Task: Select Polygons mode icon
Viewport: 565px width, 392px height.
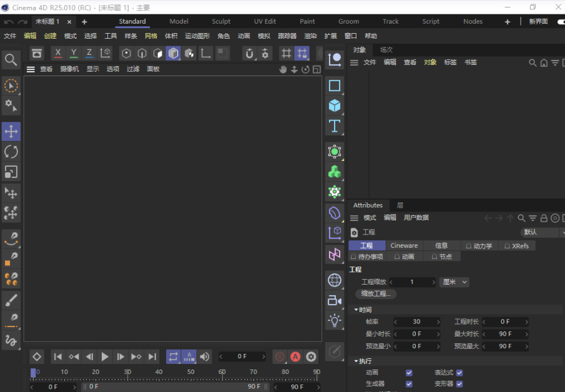Action: [158, 53]
